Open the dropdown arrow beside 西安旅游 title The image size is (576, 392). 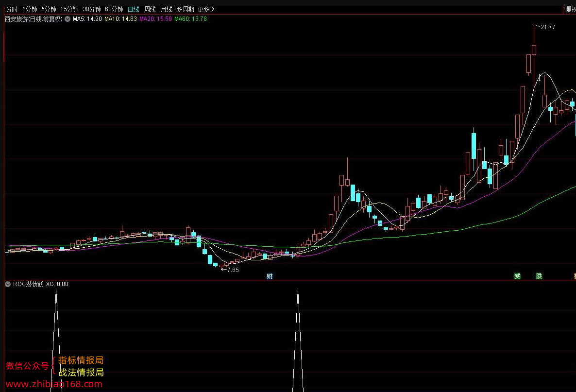pyautogui.click(x=68, y=19)
